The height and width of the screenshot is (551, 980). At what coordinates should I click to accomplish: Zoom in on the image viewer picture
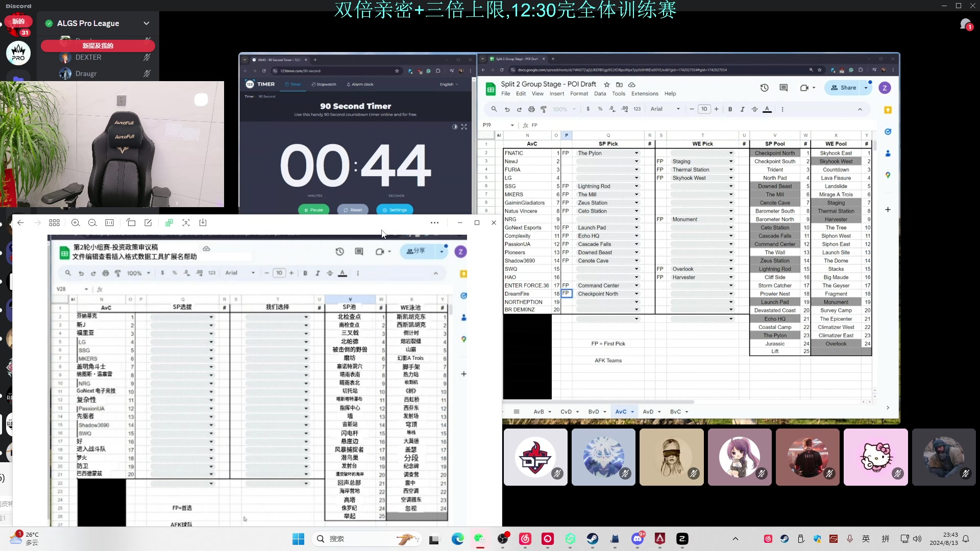coord(76,223)
